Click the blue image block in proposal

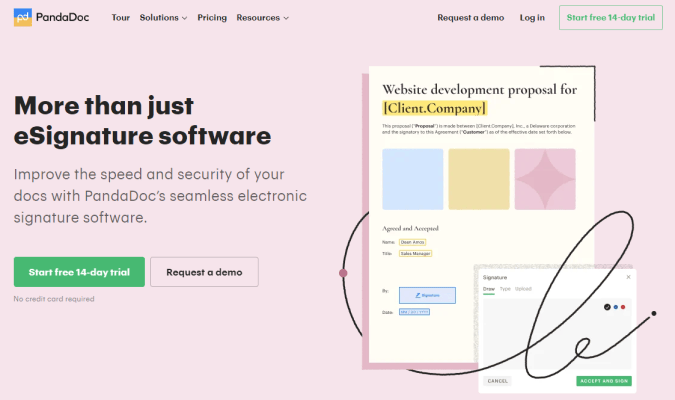412,179
